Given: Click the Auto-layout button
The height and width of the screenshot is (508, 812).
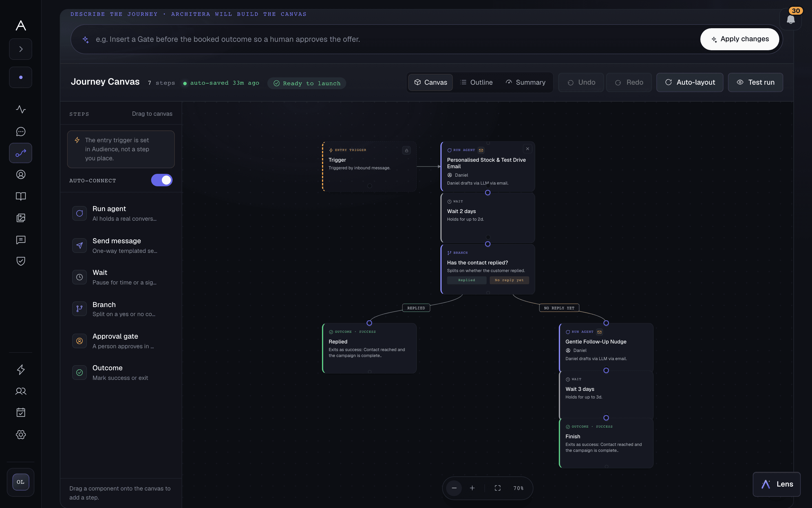Looking at the screenshot, I should point(690,82).
